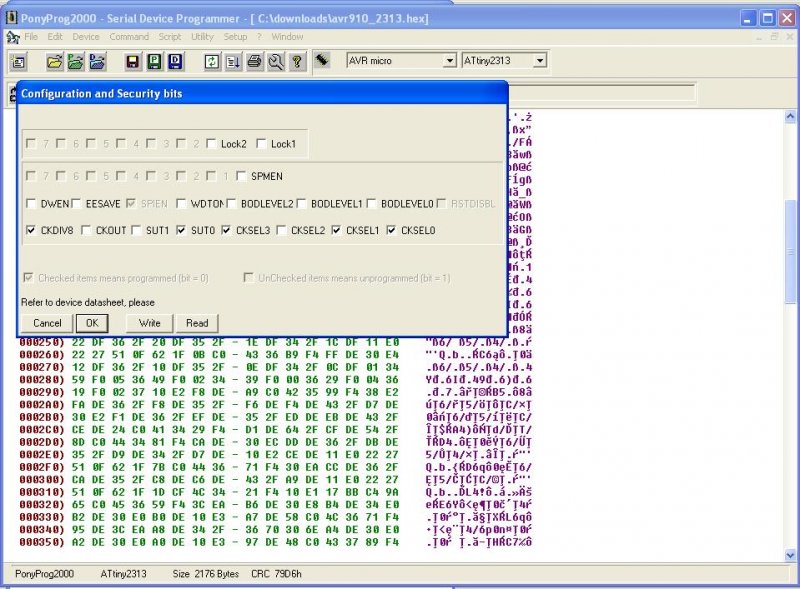Click the OK button in dialog
Viewport: 800px width, 589px height.
click(x=92, y=323)
